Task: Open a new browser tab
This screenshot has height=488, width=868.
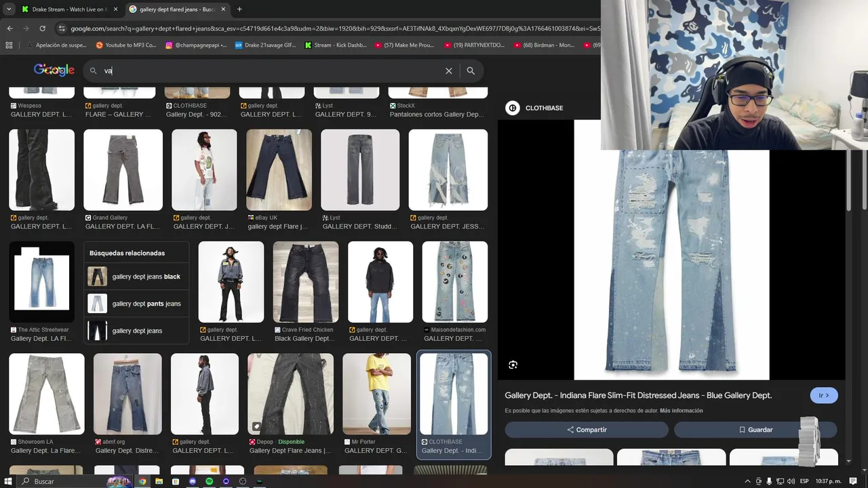Action: [239, 9]
